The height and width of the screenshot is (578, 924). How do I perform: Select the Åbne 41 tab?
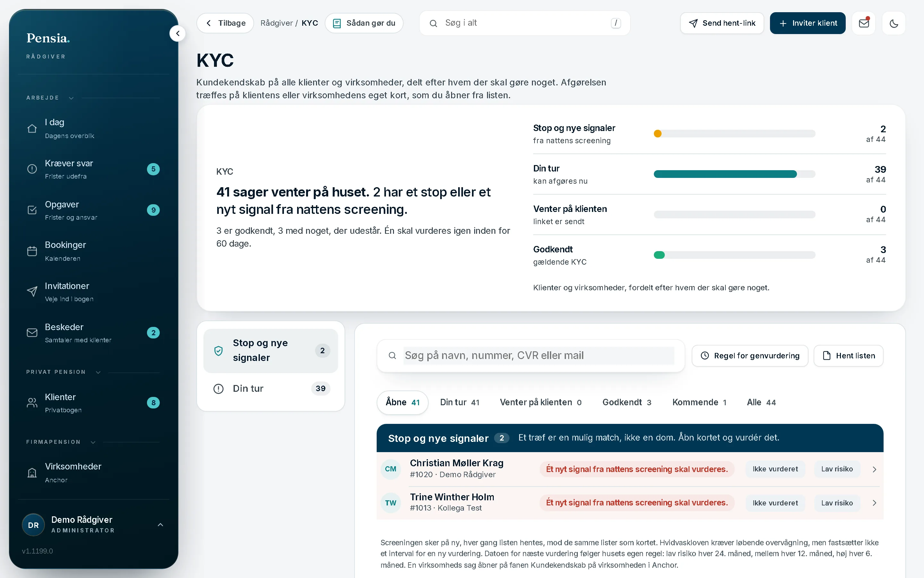[x=402, y=402]
